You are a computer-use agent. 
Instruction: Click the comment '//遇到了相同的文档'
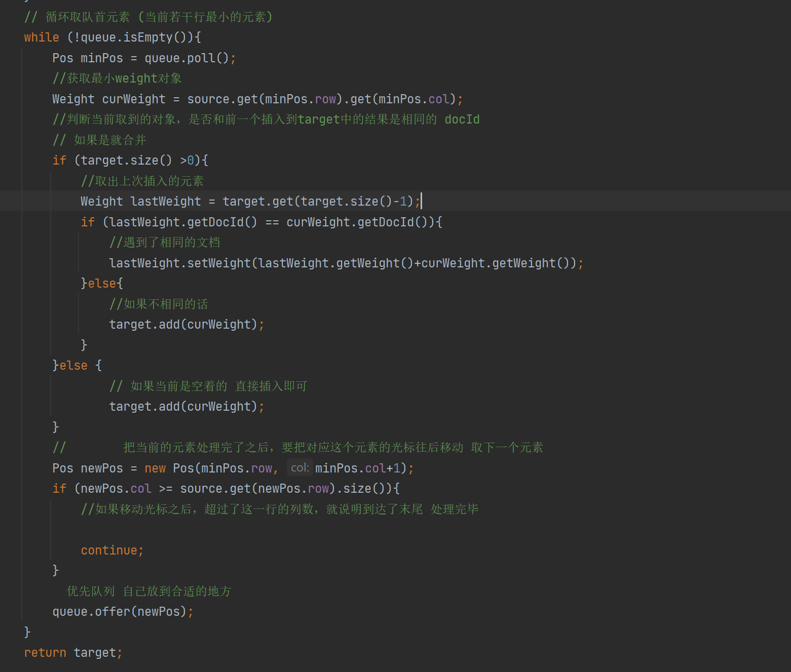click(x=165, y=243)
